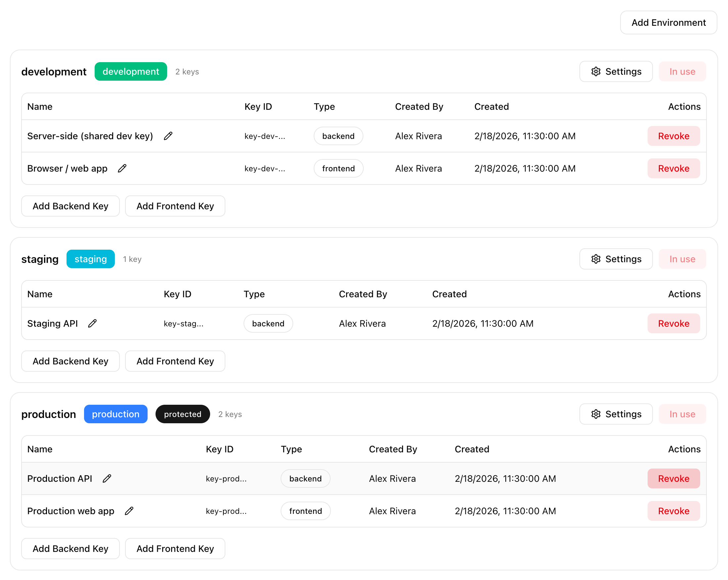
Task: Edit the Production web app key name
Action: click(x=129, y=511)
